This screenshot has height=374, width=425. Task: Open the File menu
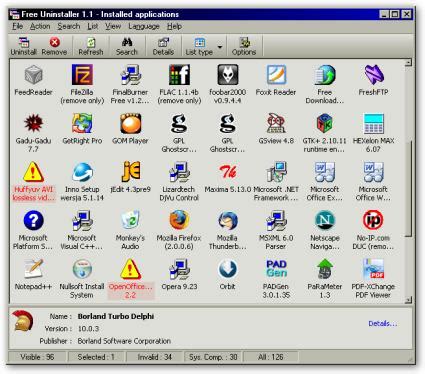(x=17, y=26)
